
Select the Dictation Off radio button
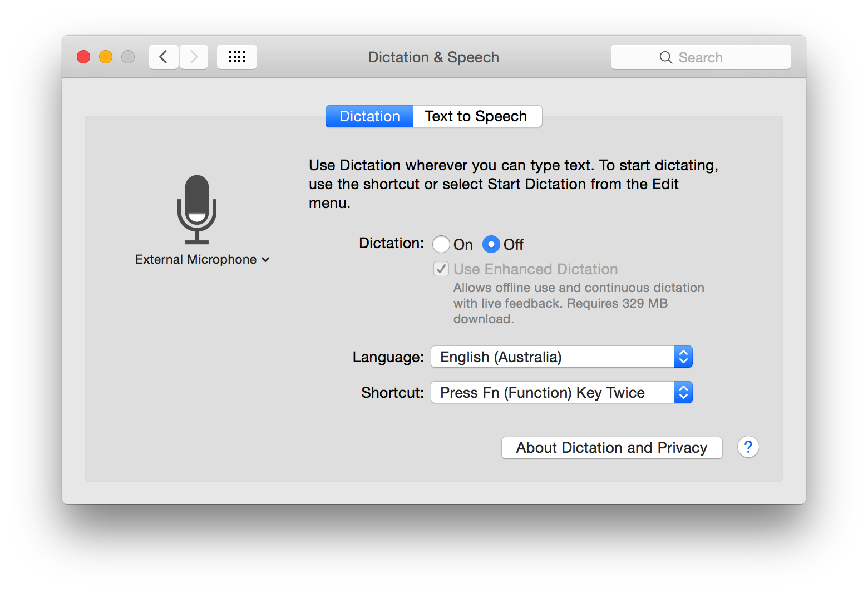pyautogui.click(x=491, y=244)
